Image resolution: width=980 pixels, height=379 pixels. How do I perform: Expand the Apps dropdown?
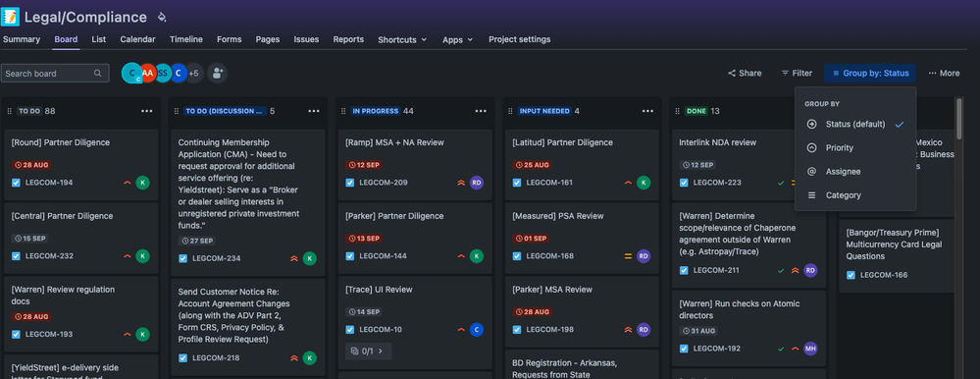click(457, 39)
